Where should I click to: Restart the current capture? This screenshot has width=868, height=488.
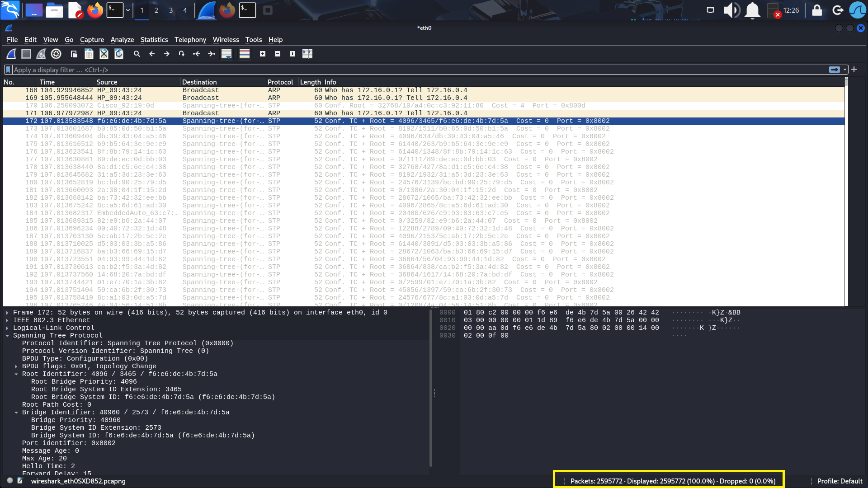pyautogui.click(x=41, y=54)
